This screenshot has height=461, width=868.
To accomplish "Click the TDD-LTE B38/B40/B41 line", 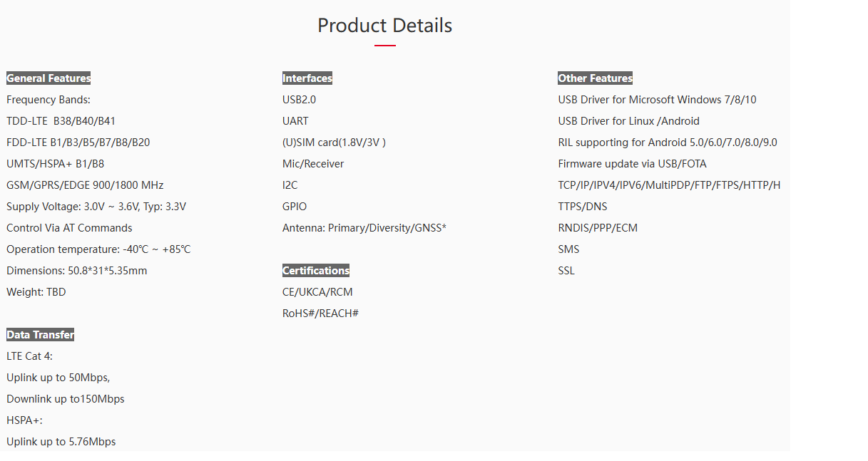I will coord(61,121).
